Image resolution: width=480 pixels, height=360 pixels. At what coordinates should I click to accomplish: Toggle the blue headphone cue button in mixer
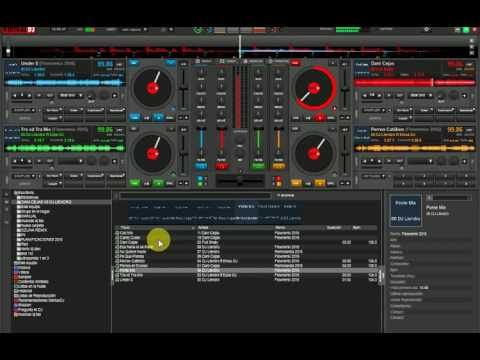click(x=201, y=165)
